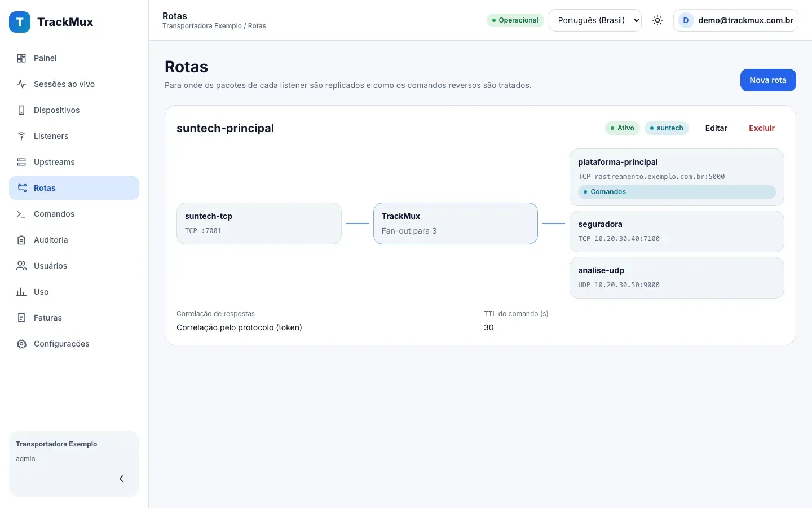Click the Faturas receipt icon
The width and height of the screenshot is (812, 508).
[21, 318]
